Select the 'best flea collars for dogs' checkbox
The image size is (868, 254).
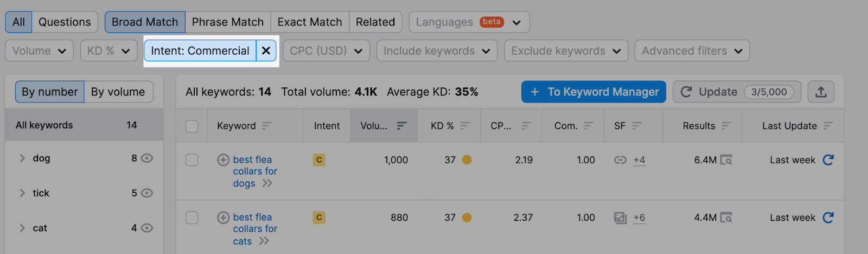click(192, 160)
